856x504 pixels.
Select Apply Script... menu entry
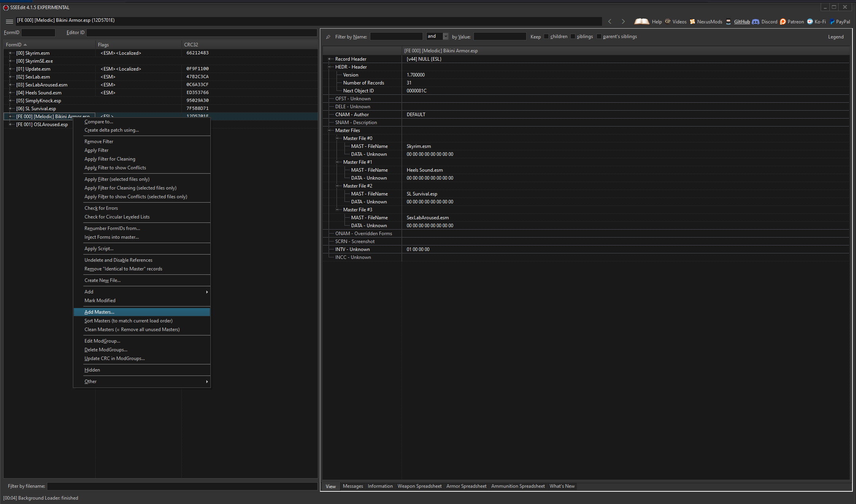pyautogui.click(x=142, y=249)
